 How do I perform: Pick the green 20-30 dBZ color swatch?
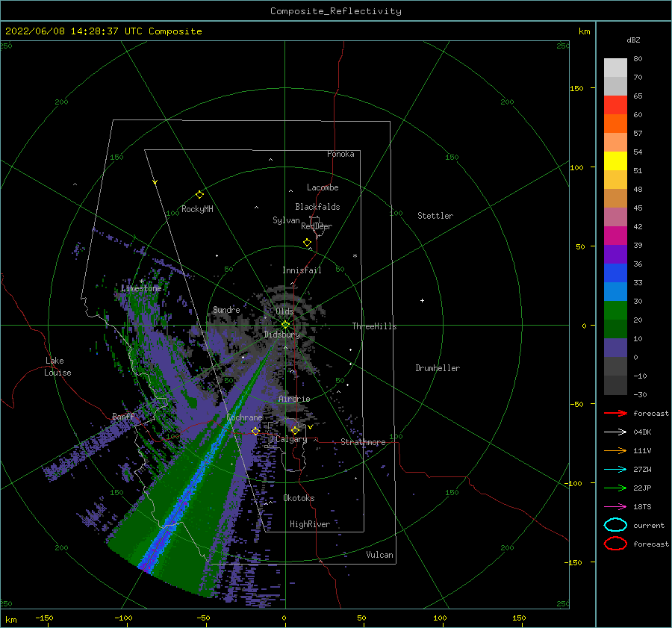[615, 311]
